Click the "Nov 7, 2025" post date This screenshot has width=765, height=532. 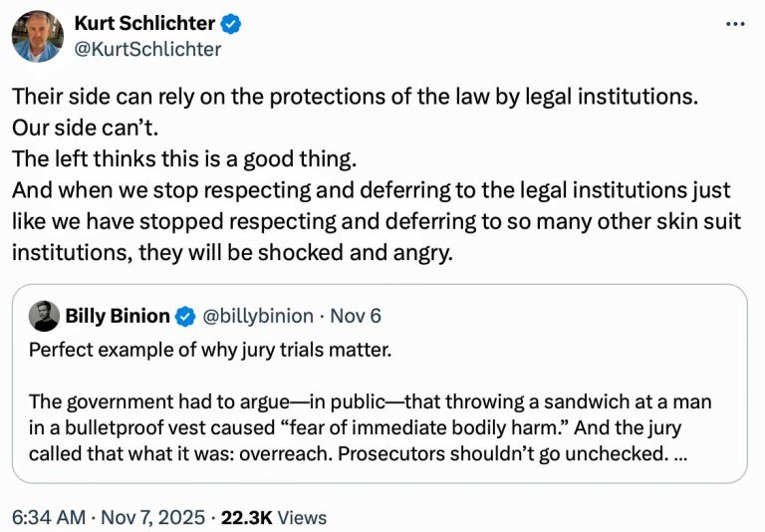[x=155, y=517]
